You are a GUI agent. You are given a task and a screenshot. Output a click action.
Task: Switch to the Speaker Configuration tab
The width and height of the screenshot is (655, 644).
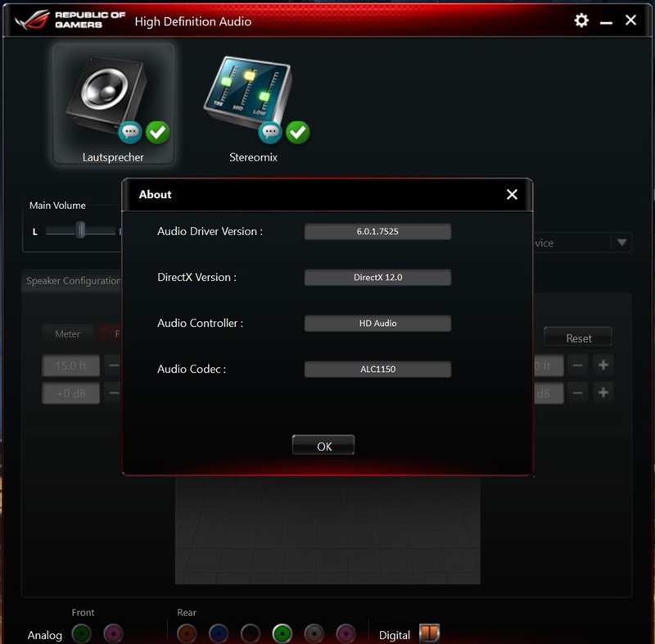(x=72, y=281)
